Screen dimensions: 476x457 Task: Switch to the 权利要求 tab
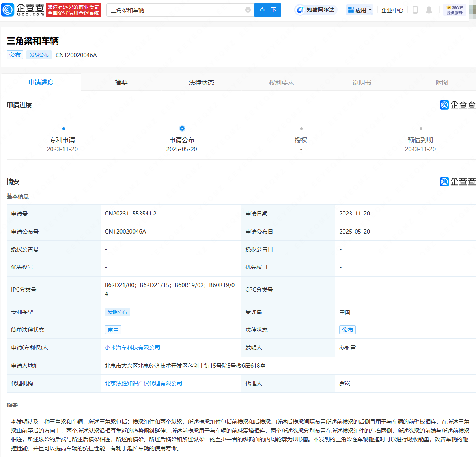(282, 82)
